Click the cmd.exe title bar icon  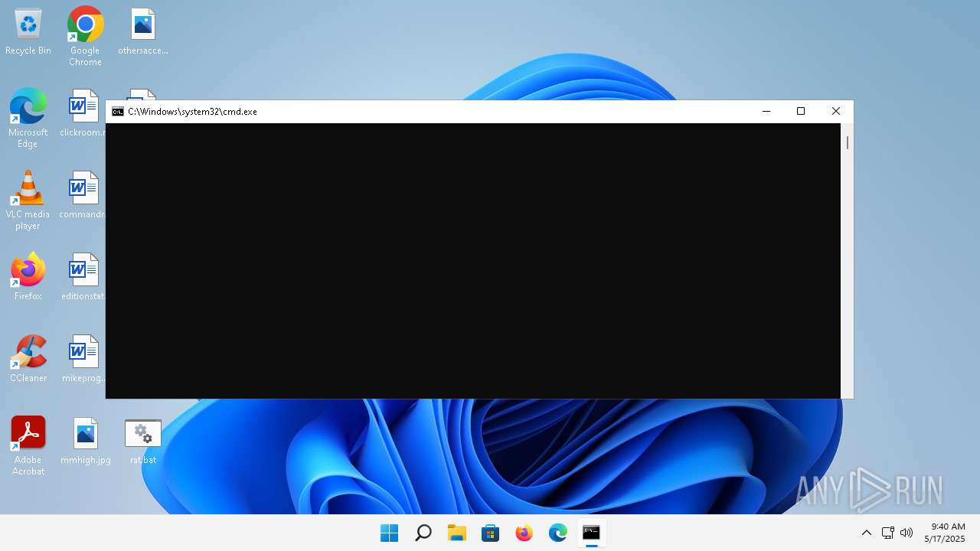pos(118,112)
